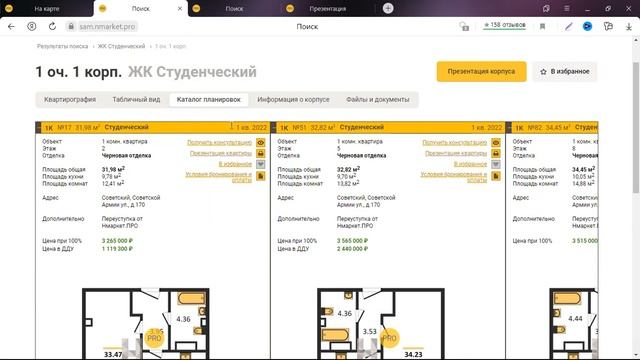Click document icon on apartment №51 card

pyautogui.click(x=496, y=176)
